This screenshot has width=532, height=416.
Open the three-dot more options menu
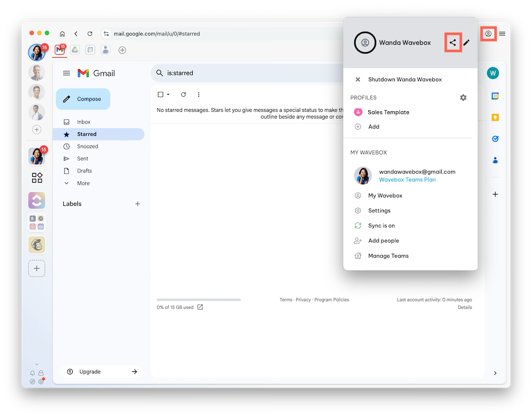[x=198, y=95]
